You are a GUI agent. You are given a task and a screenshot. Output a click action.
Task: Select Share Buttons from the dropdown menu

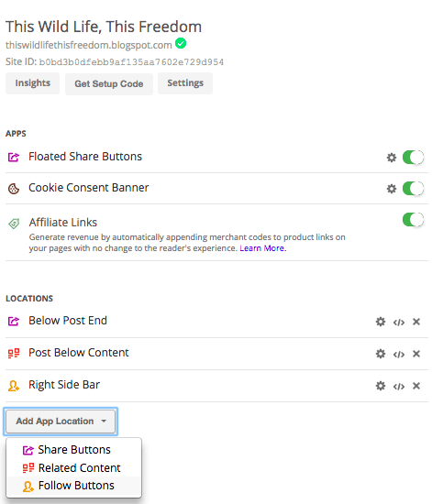coord(73,450)
